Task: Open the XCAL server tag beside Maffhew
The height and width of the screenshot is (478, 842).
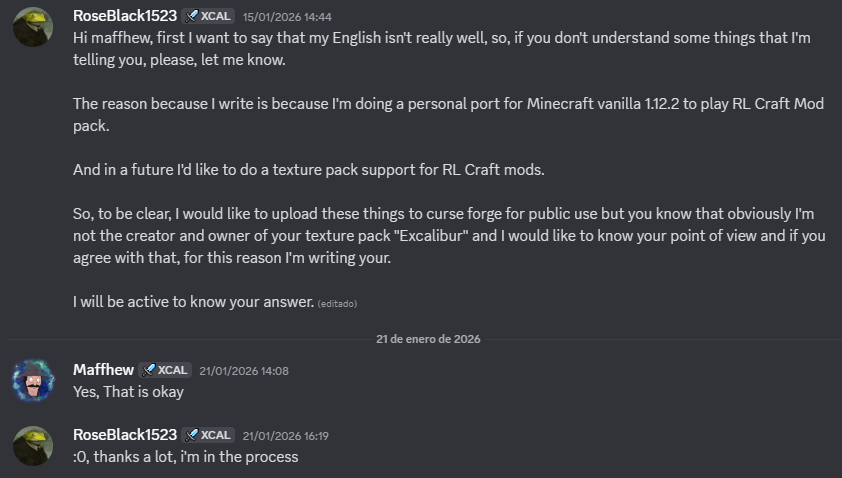Action: pyautogui.click(x=165, y=371)
